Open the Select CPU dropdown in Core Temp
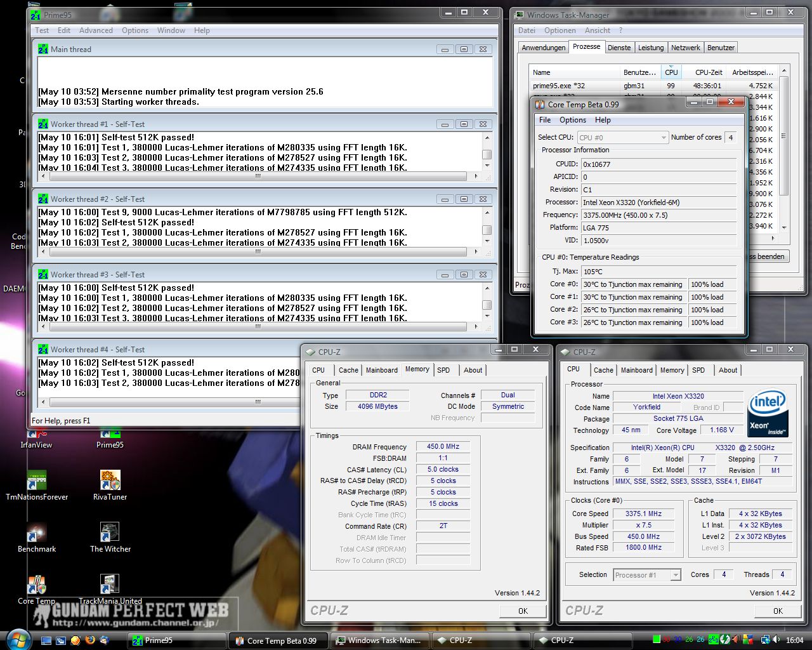Screen dimensions: 812x650 622,137
